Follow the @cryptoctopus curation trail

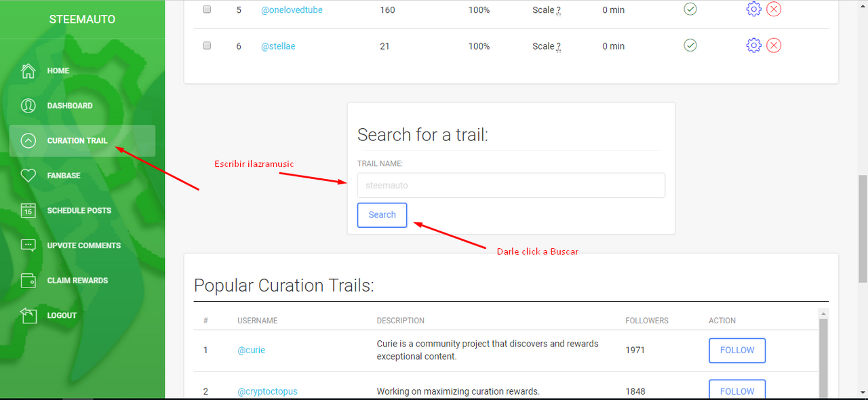click(x=737, y=390)
